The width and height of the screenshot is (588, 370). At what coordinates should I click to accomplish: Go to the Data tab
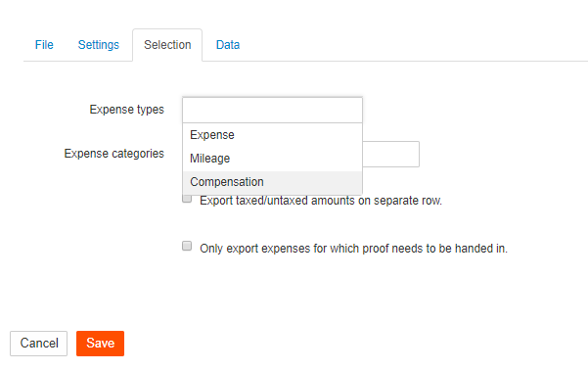(228, 45)
